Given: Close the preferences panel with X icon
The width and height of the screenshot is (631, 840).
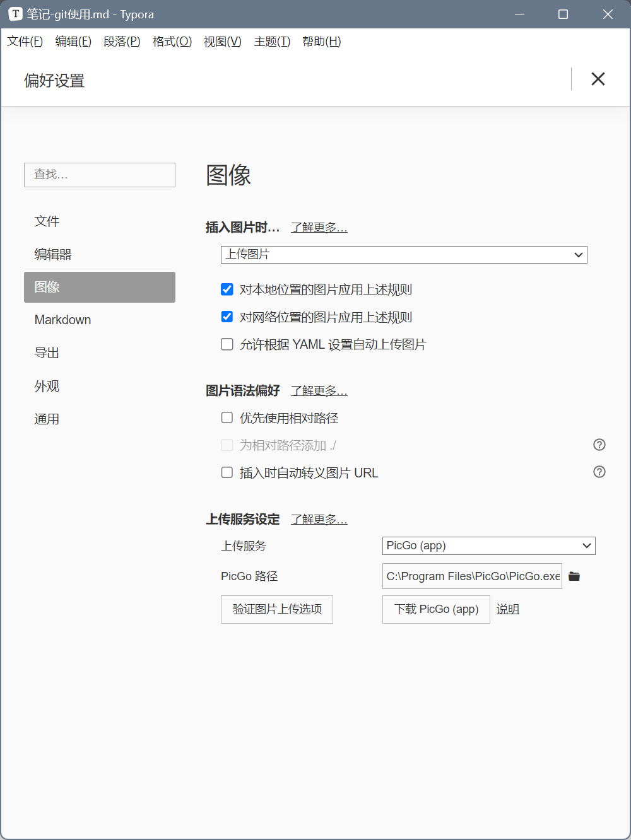Looking at the screenshot, I should point(598,79).
